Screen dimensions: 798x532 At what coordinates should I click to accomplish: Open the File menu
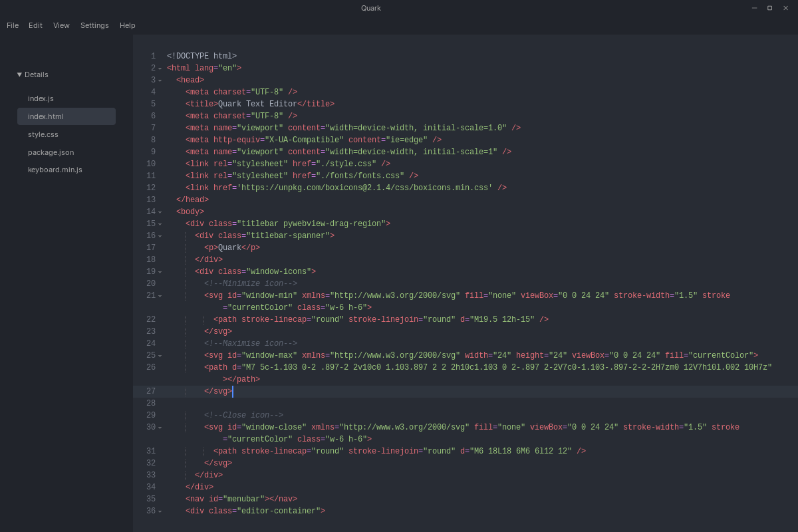click(x=13, y=25)
